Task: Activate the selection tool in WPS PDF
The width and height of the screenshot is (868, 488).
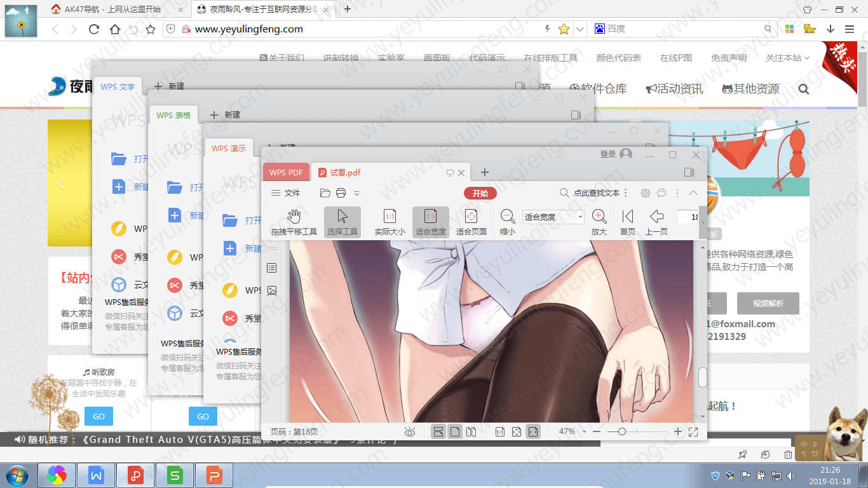Action: 342,222
